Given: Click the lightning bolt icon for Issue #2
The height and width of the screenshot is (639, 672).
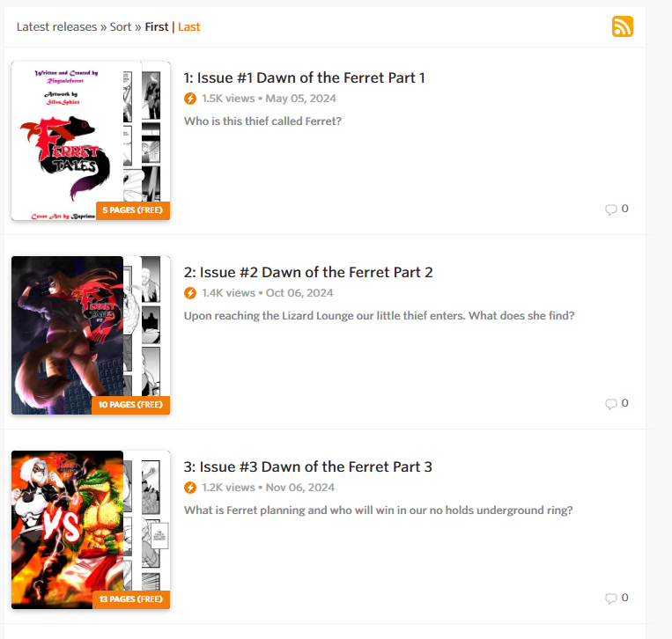Looking at the screenshot, I should pos(190,293).
